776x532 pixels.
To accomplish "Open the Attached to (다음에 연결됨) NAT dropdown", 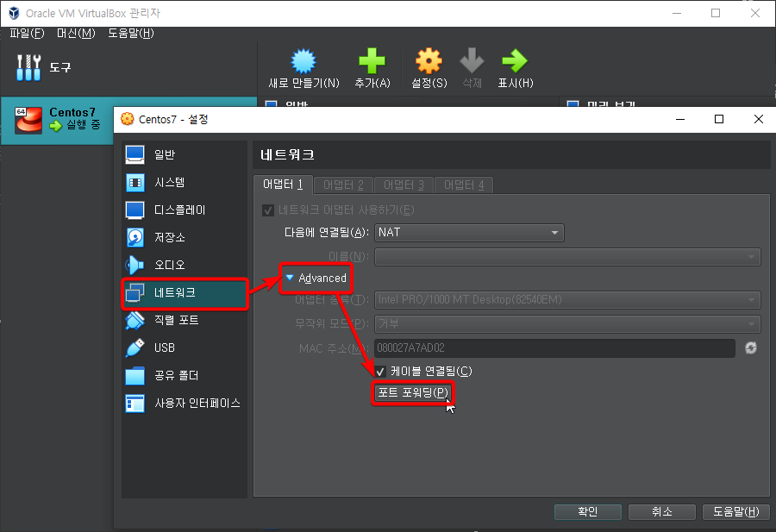I will pyautogui.click(x=469, y=233).
